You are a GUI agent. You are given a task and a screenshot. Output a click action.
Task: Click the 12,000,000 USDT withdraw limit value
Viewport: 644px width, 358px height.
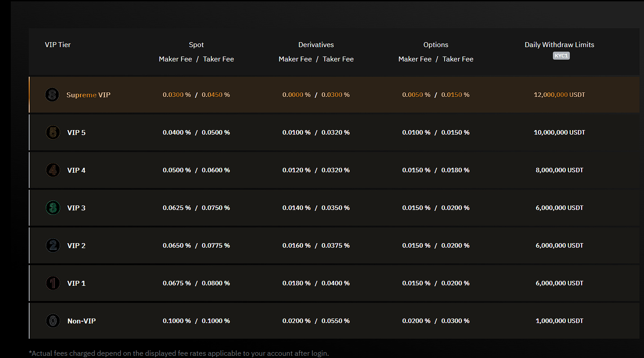559,95
